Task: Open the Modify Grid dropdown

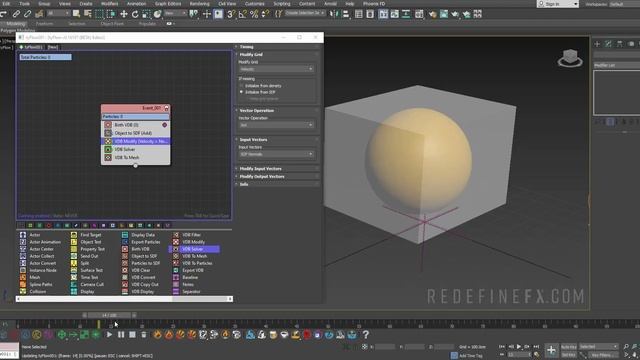Action: click(x=276, y=69)
